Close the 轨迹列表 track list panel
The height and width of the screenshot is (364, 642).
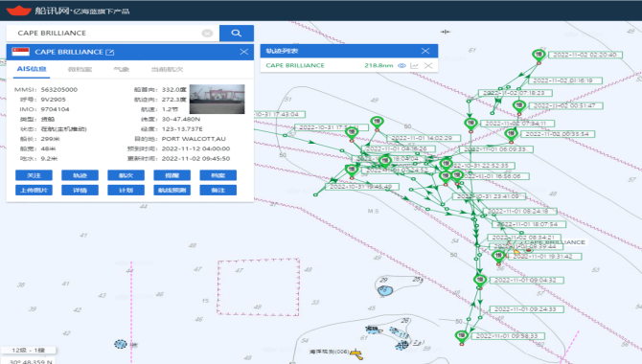[x=425, y=51]
